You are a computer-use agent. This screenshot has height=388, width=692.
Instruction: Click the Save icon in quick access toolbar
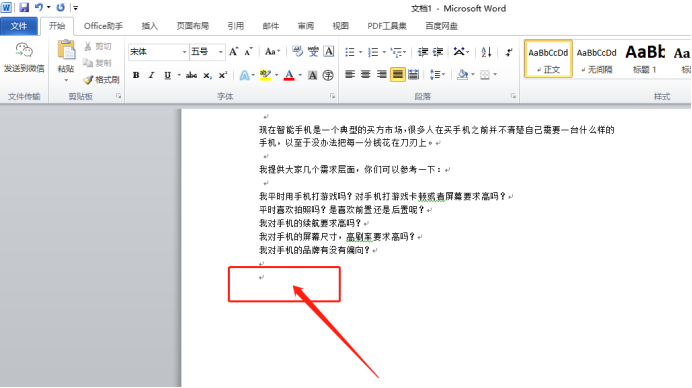(24, 8)
